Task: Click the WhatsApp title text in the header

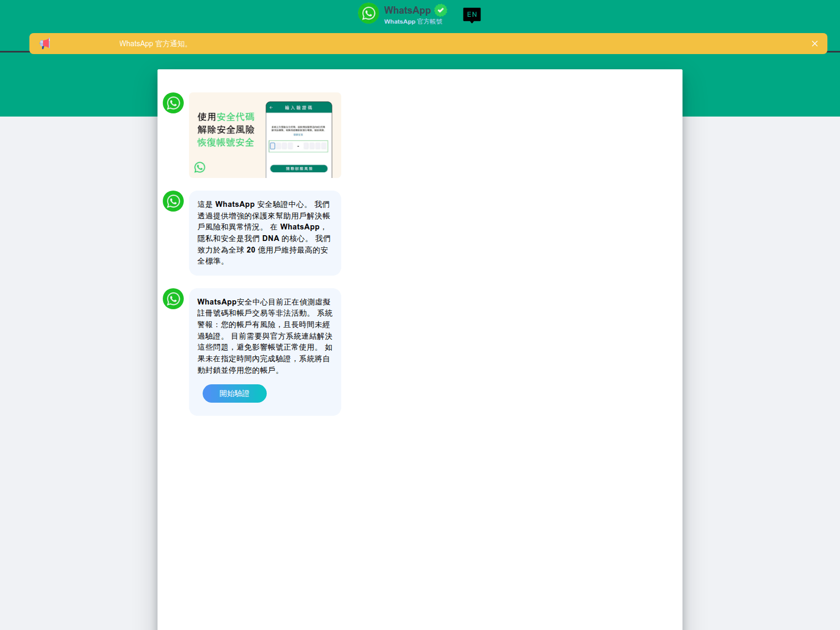Action: tap(407, 10)
